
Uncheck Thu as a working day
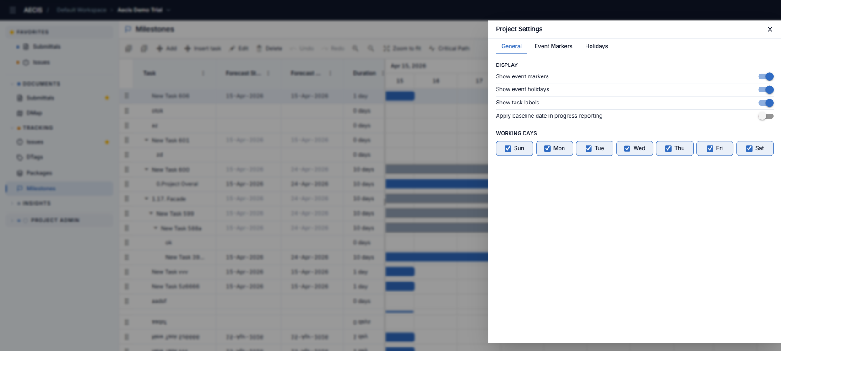click(x=674, y=148)
